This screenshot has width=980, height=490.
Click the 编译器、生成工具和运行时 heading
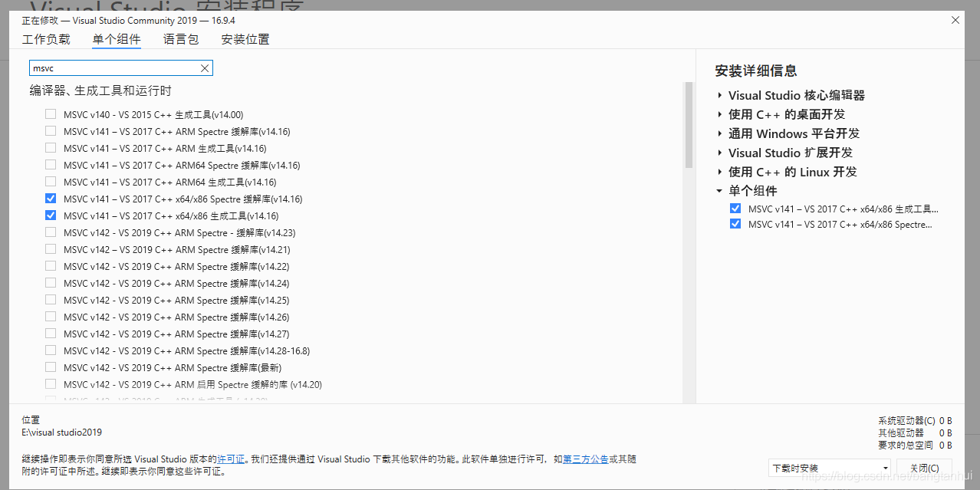[100, 90]
